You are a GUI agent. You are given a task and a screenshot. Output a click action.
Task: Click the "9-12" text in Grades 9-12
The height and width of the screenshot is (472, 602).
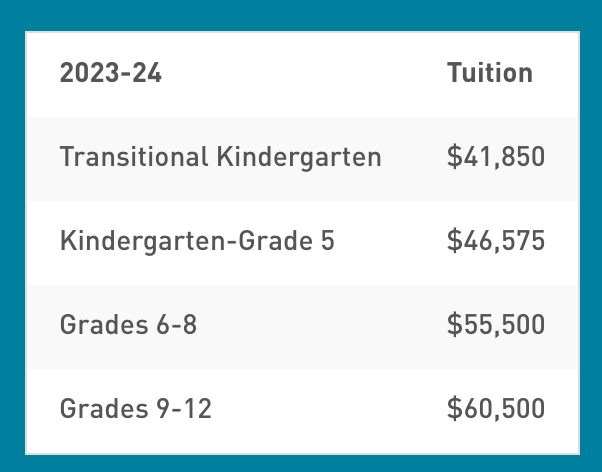click(x=185, y=409)
